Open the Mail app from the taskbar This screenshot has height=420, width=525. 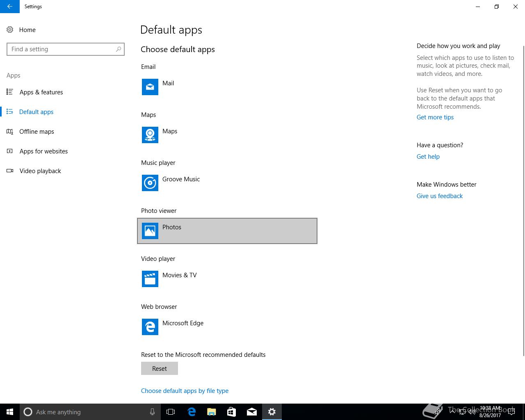(x=252, y=412)
